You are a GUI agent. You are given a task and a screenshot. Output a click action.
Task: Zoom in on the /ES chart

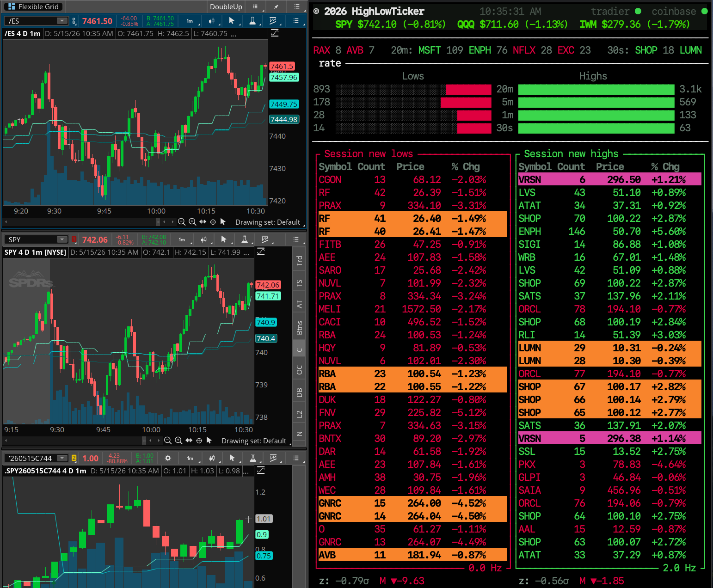pos(192,222)
